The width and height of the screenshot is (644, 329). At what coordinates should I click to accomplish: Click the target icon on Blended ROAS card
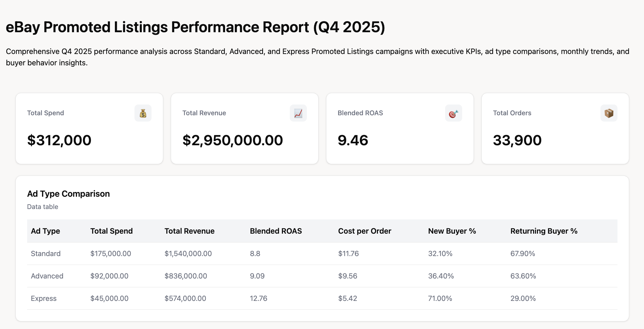pos(454,113)
